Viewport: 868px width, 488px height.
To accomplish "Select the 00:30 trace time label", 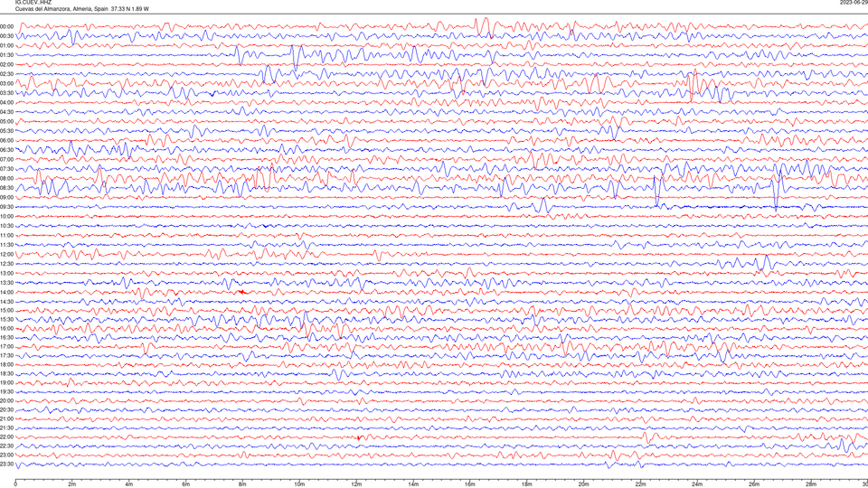I will point(6,36).
